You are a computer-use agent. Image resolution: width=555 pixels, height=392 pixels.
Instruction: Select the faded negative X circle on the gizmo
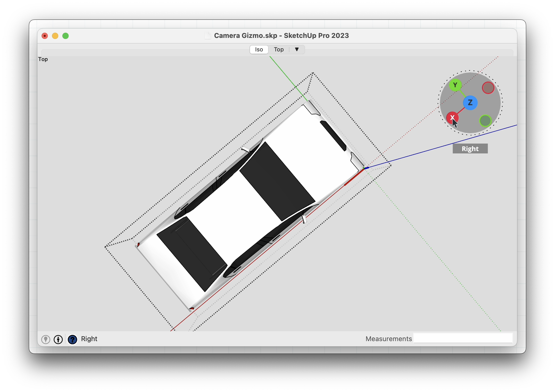[x=488, y=88]
